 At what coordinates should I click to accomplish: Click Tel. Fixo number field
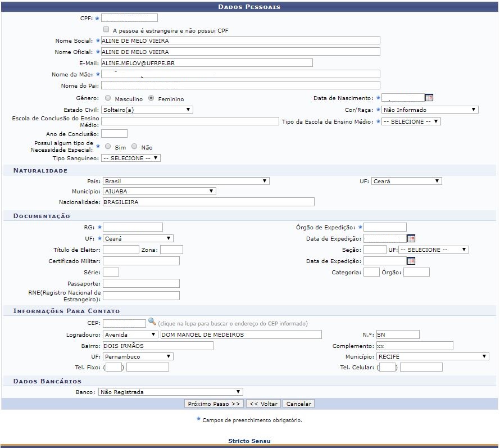[x=148, y=367]
